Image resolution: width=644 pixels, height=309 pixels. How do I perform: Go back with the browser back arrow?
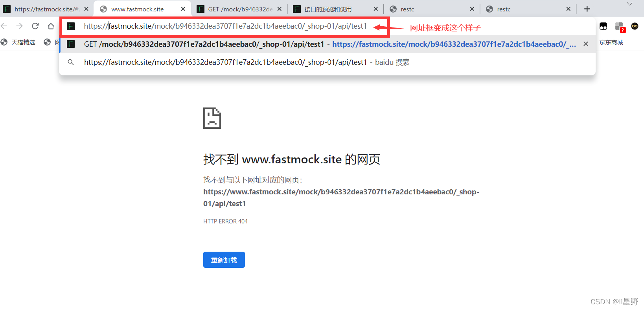coord(4,26)
